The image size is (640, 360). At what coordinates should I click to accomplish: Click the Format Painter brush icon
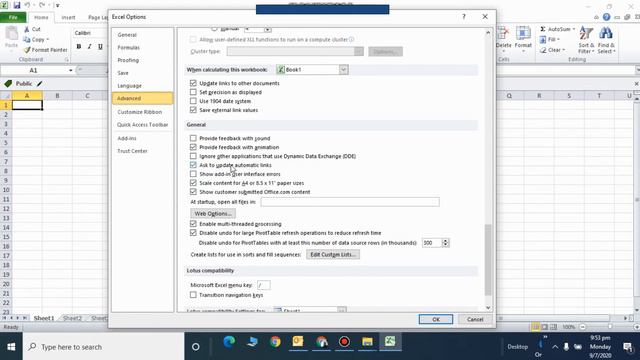point(27,50)
